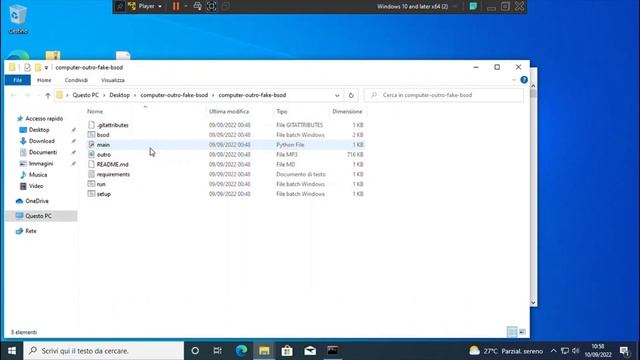Sort by Tipo column header
The height and width of the screenshot is (360, 640).
pos(282,111)
